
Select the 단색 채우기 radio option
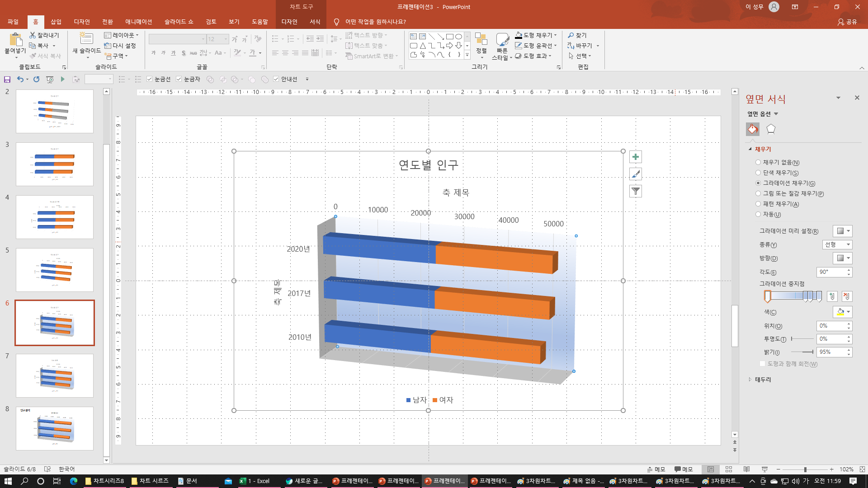(x=758, y=173)
